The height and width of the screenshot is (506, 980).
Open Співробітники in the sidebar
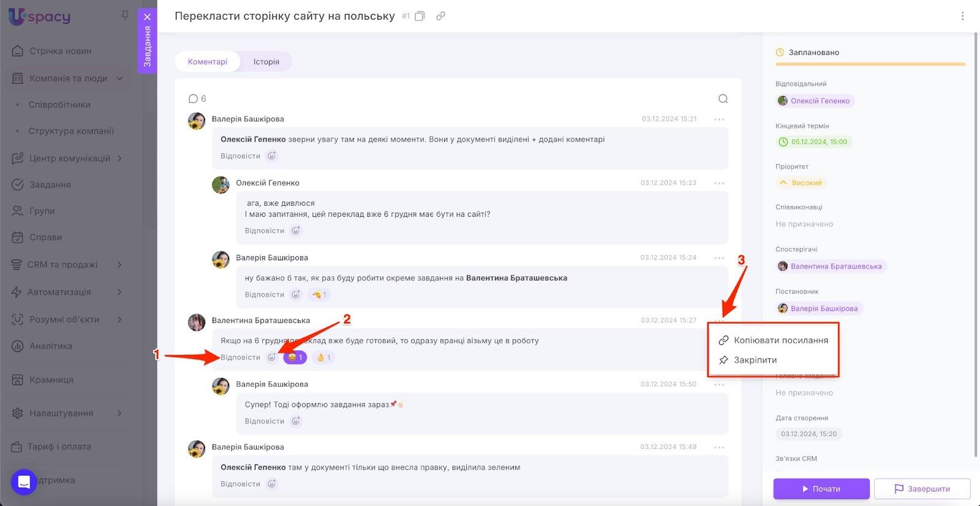[x=59, y=105]
